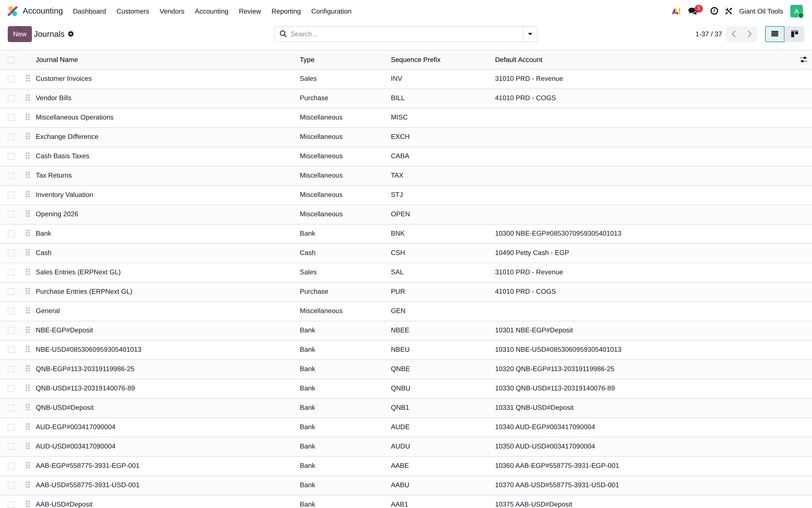Click the drag handle for Cash Basis Taxes
Screen dimensions: 812x508
(x=28, y=156)
